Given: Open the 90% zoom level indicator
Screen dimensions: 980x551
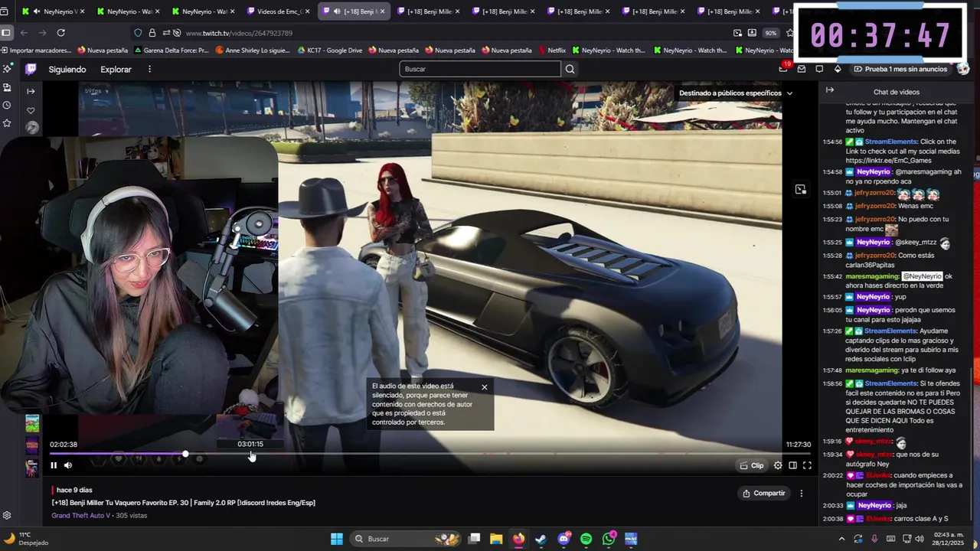Looking at the screenshot, I should 770,33.
